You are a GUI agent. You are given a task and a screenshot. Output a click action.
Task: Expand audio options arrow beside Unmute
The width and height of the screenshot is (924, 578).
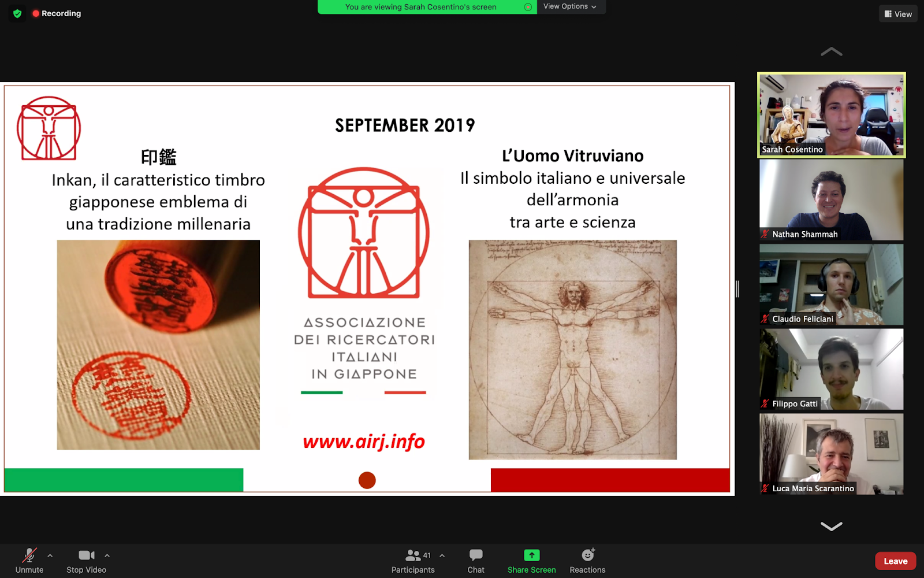[x=50, y=555]
